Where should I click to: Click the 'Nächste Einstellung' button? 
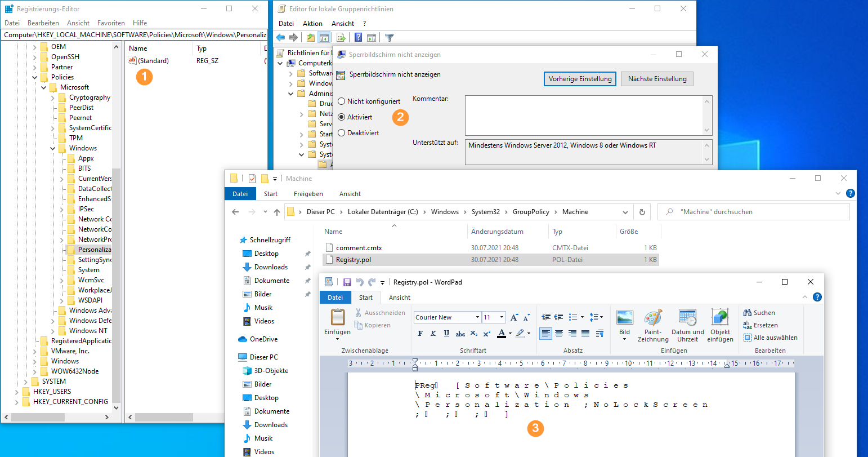coord(657,79)
